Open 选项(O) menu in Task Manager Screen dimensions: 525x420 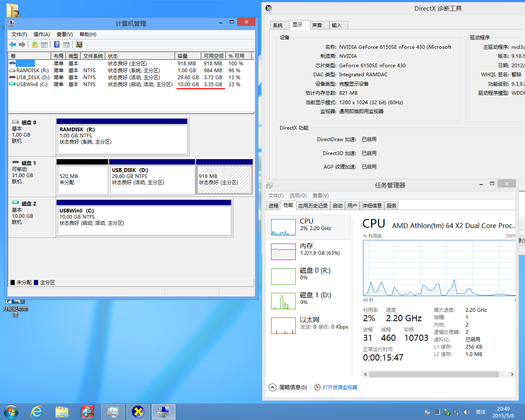coord(298,196)
